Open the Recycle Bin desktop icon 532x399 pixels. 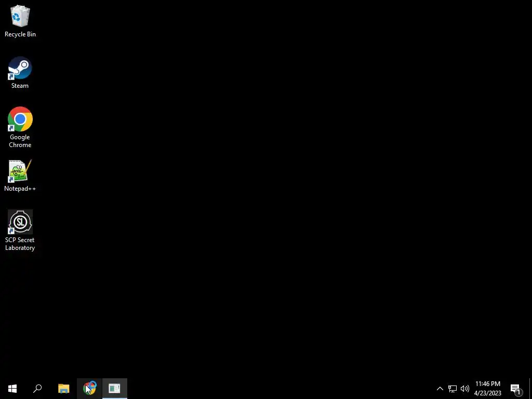pyautogui.click(x=20, y=21)
